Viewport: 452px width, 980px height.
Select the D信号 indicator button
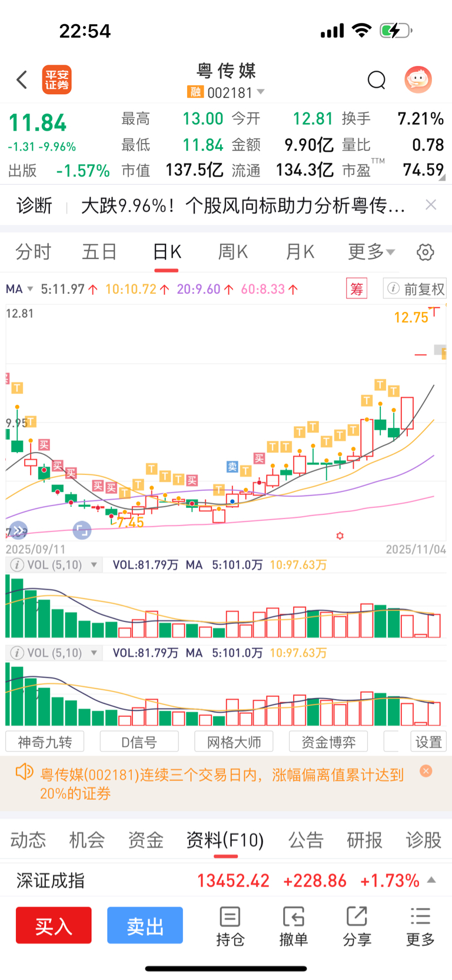[139, 742]
